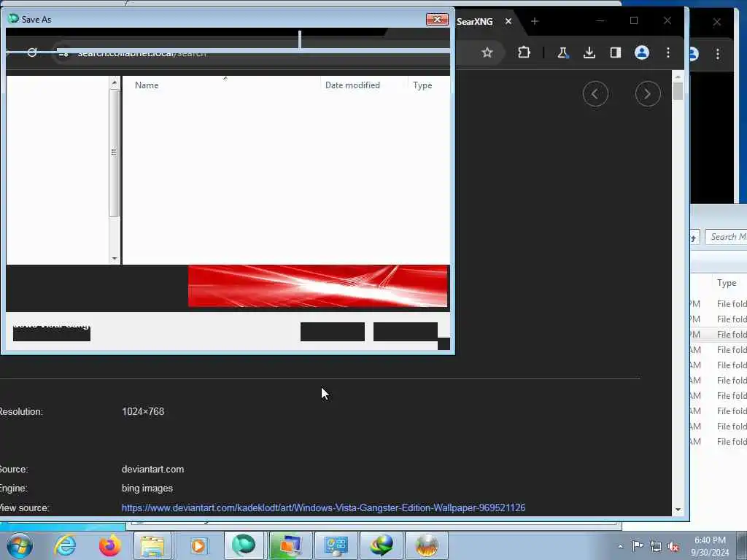Click Save As folder pane scroll-up arrow

(115, 83)
